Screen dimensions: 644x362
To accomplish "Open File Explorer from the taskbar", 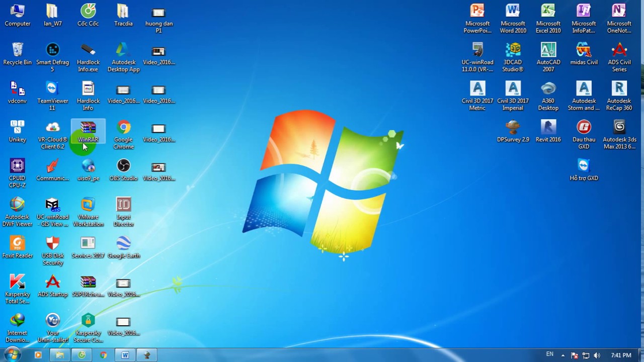I will (60, 355).
